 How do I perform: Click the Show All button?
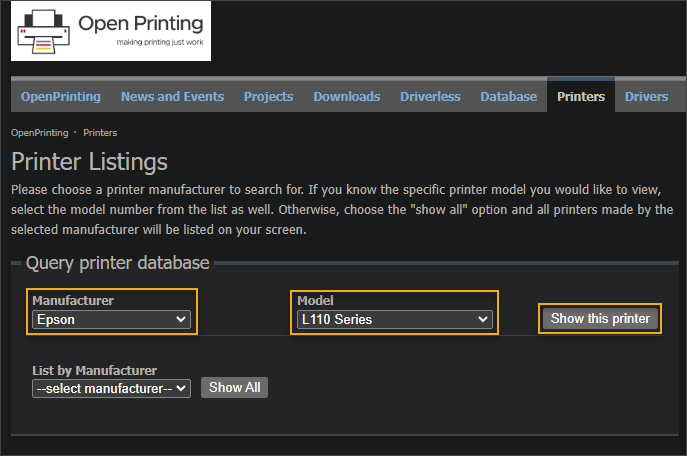[x=234, y=388]
